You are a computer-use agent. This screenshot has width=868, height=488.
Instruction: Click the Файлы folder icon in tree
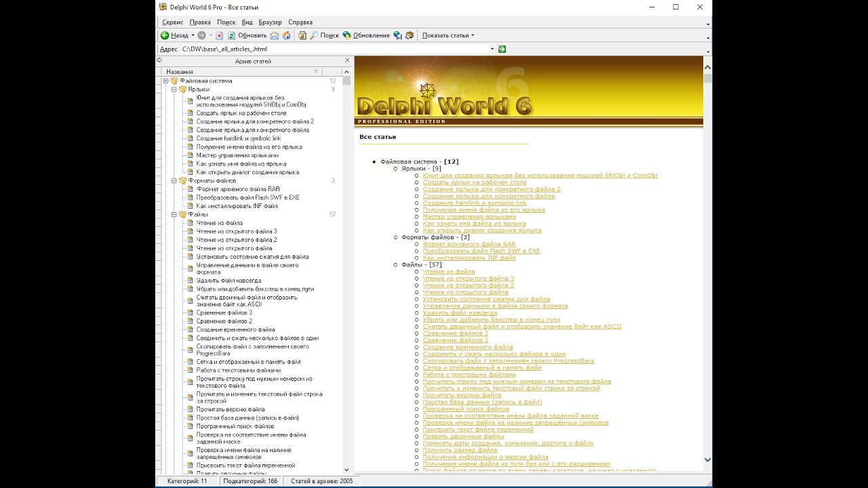(x=182, y=214)
